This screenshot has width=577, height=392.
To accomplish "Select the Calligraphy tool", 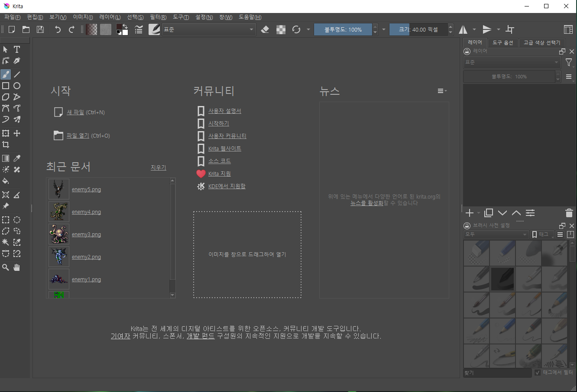I will pyautogui.click(x=17, y=61).
